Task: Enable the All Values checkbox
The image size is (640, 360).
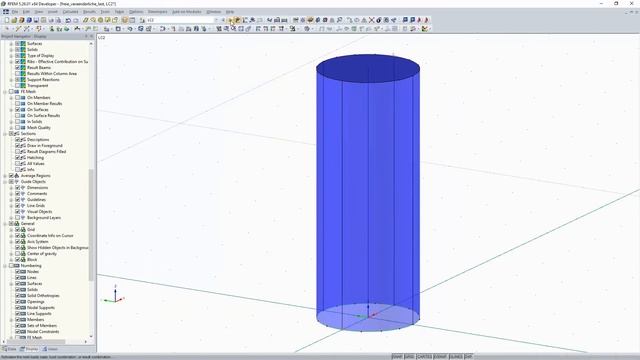Action: pyautogui.click(x=18, y=164)
